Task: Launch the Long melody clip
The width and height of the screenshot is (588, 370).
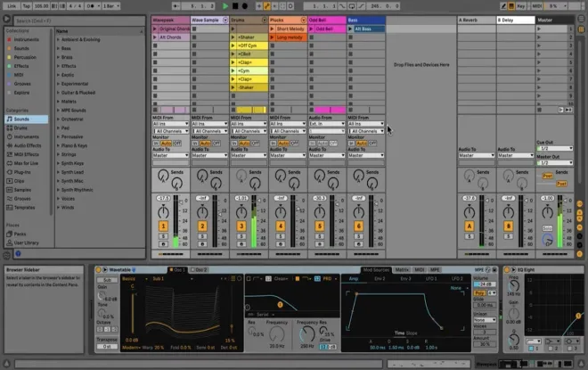Action: (x=273, y=37)
